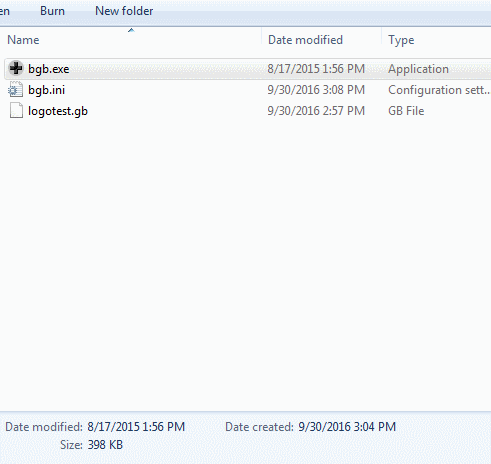
Task: Select the logotest.gb blank file icon
Action: [x=16, y=111]
